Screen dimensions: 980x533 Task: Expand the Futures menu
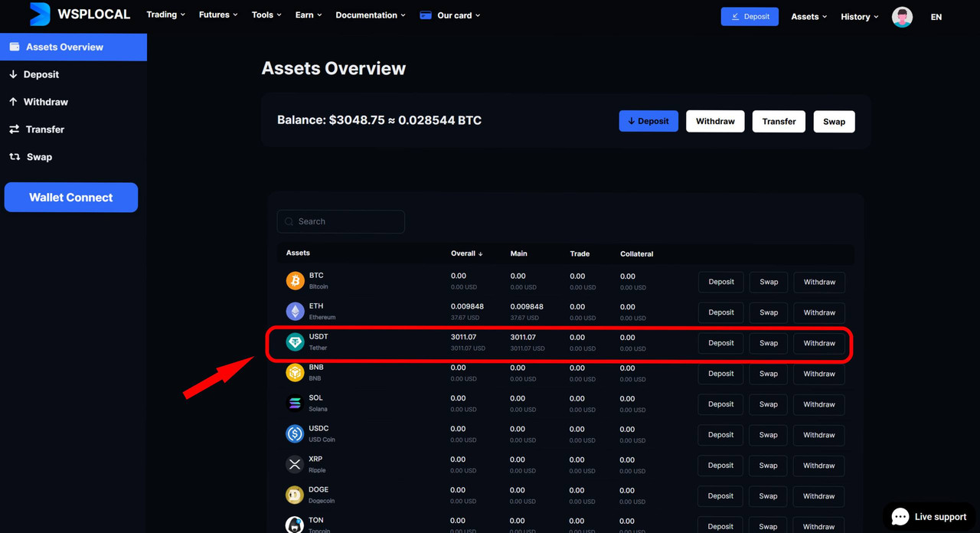pos(218,15)
